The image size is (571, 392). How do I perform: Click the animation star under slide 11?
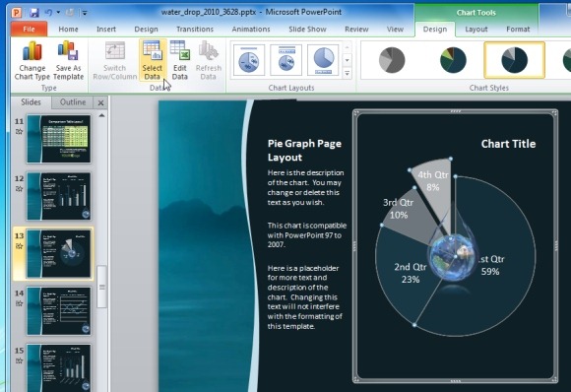click(x=20, y=132)
